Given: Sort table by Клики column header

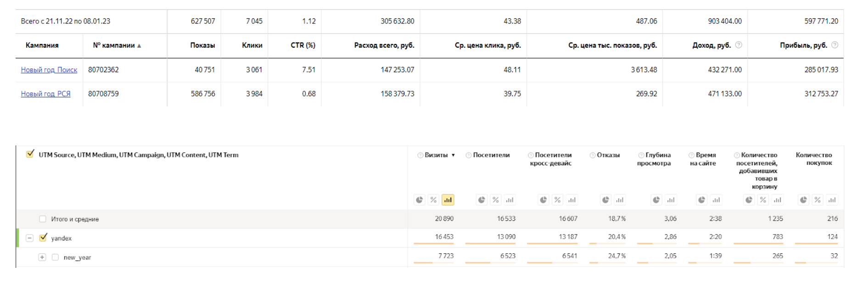Looking at the screenshot, I should coord(252,45).
